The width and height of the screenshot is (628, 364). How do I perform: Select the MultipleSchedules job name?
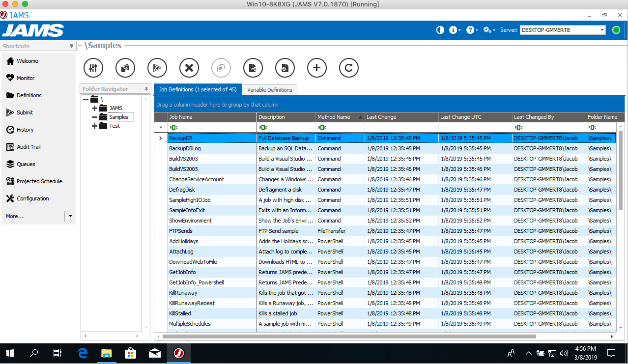pos(190,324)
